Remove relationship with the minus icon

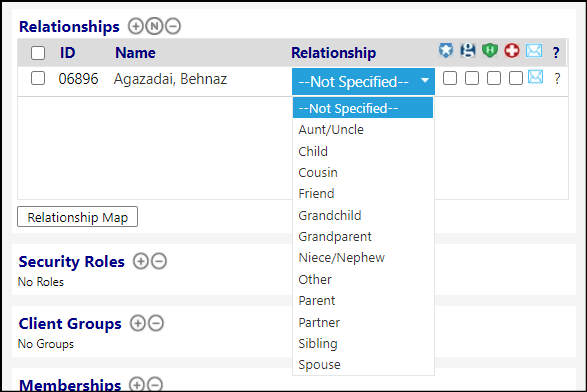[173, 26]
